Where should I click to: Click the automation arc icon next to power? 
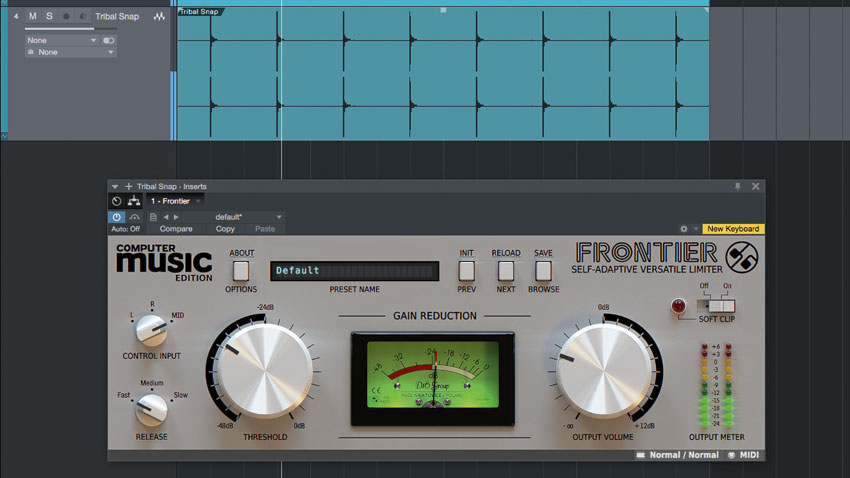tap(134, 217)
